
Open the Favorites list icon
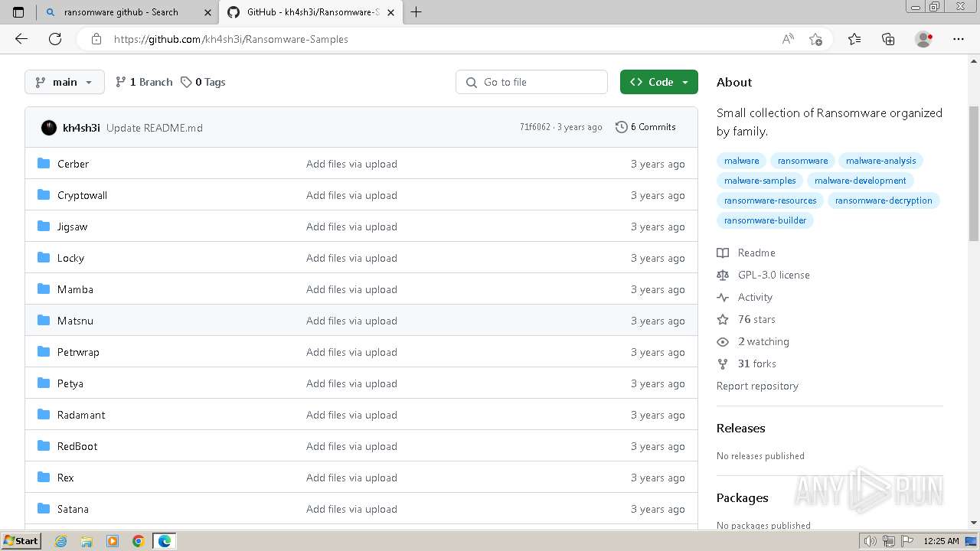854,39
